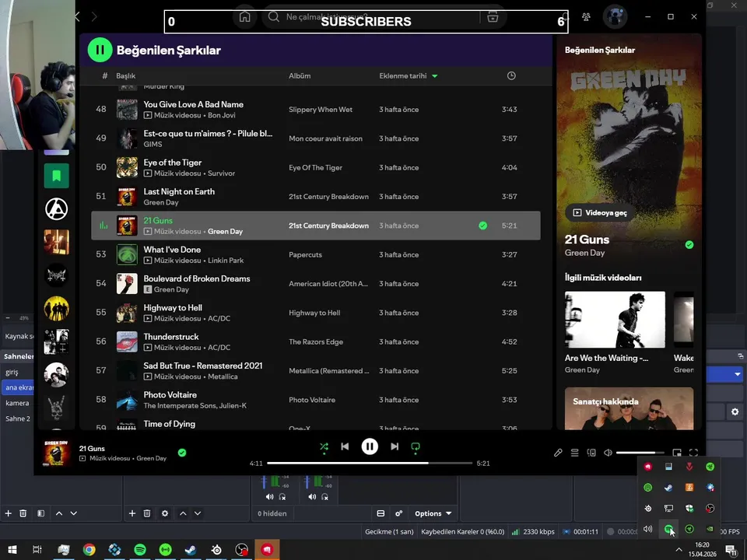
Task: Pause playback in the bottom player bar
Action: tap(370, 446)
